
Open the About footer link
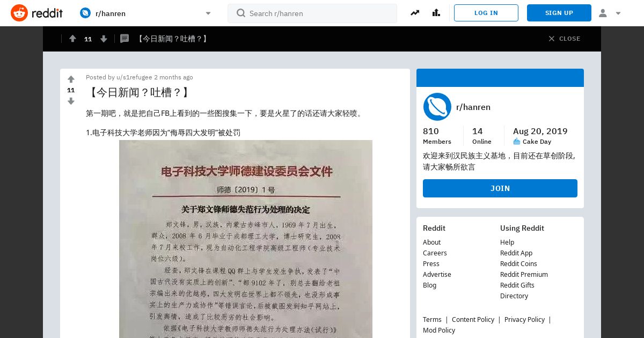tap(431, 242)
